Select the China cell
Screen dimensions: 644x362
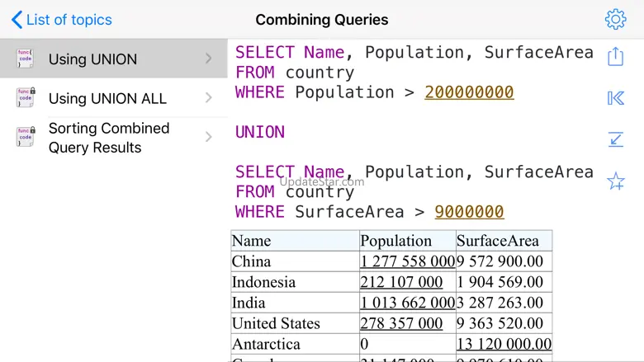(x=295, y=261)
